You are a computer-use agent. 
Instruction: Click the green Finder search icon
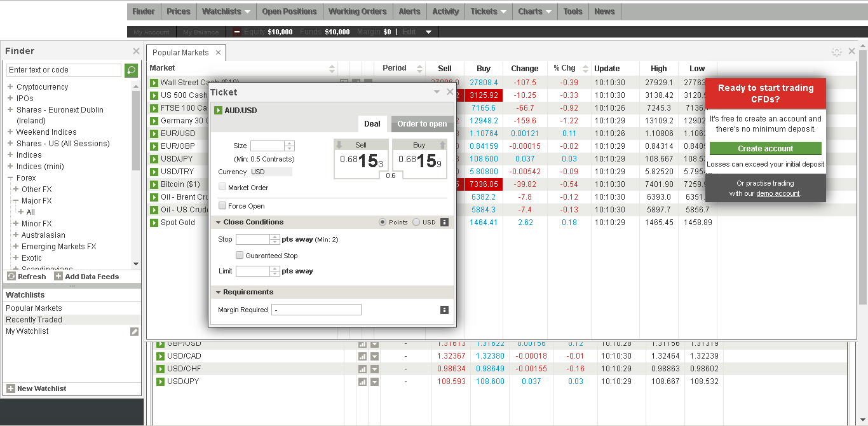(131, 70)
